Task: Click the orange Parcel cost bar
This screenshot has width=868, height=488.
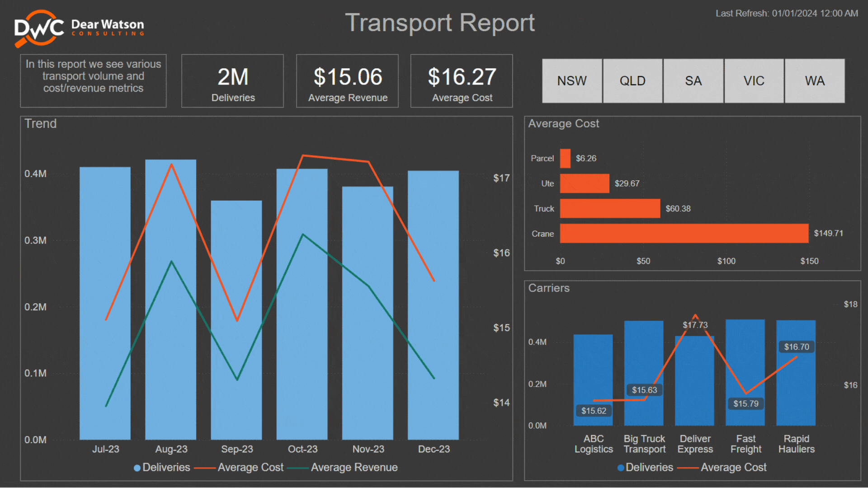Action: coord(565,159)
